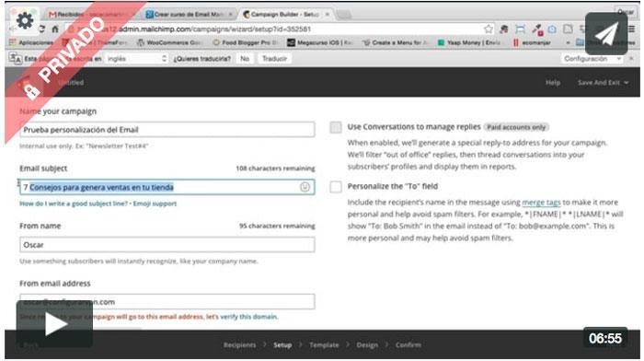Screen dimensions: 644x361
Task: Open the video player settings gear
Action: click(x=25, y=20)
